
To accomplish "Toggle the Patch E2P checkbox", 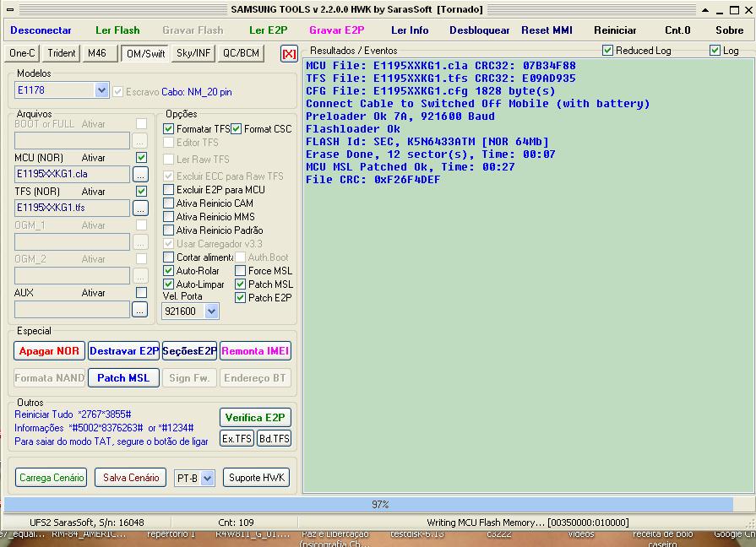I will point(240,297).
